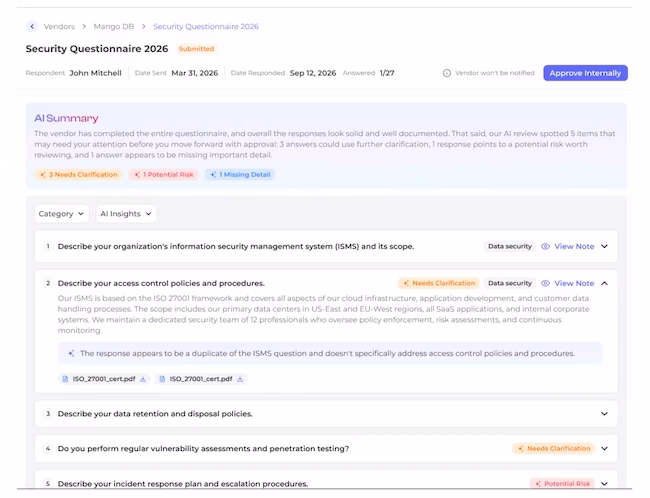Click the AI note about duplicate ISMS response
Image resolution: width=650 pixels, height=498 pixels.
tap(330, 353)
